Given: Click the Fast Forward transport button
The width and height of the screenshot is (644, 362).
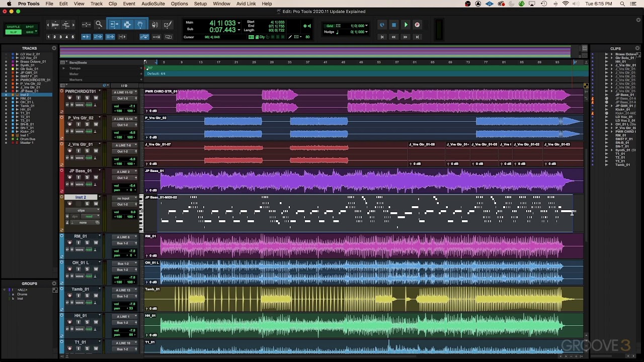Looking at the screenshot, I should click(x=405, y=37).
